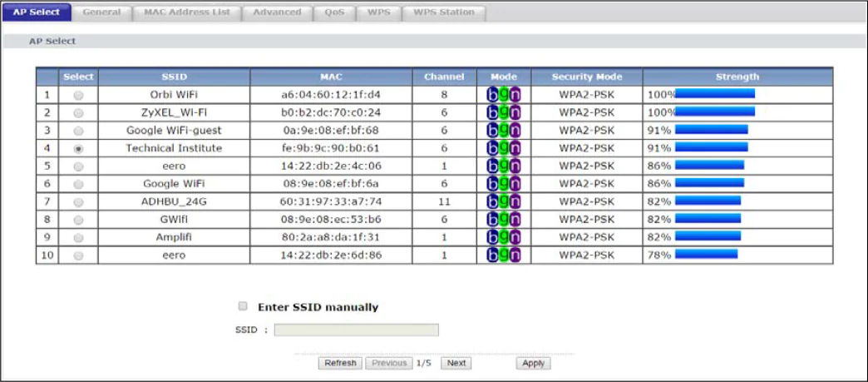Click the bgn mode icon for Amplifi row
The image size is (868, 382).
504,237
